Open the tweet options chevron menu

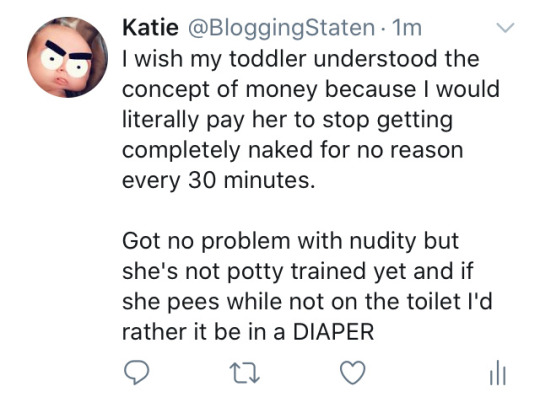point(505,28)
